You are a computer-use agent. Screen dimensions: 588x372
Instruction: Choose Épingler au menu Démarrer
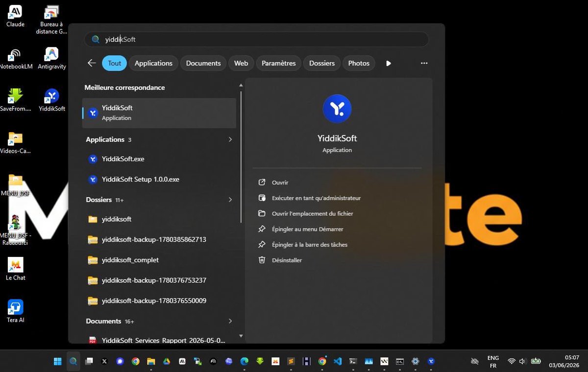(x=307, y=229)
